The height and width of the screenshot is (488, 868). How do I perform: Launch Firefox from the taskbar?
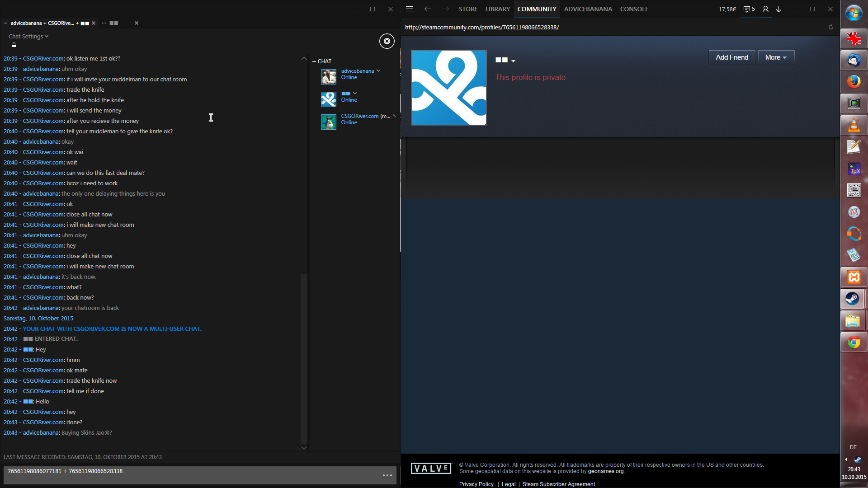pyautogui.click(x=854, y=82)
